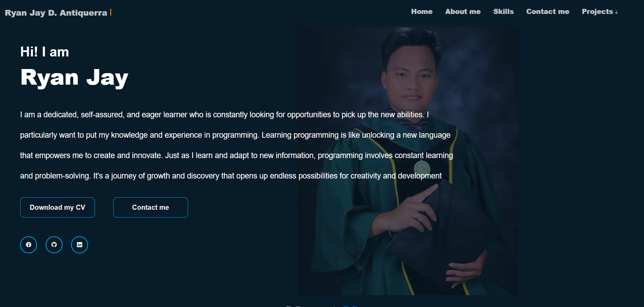Open the About me section

463,12
